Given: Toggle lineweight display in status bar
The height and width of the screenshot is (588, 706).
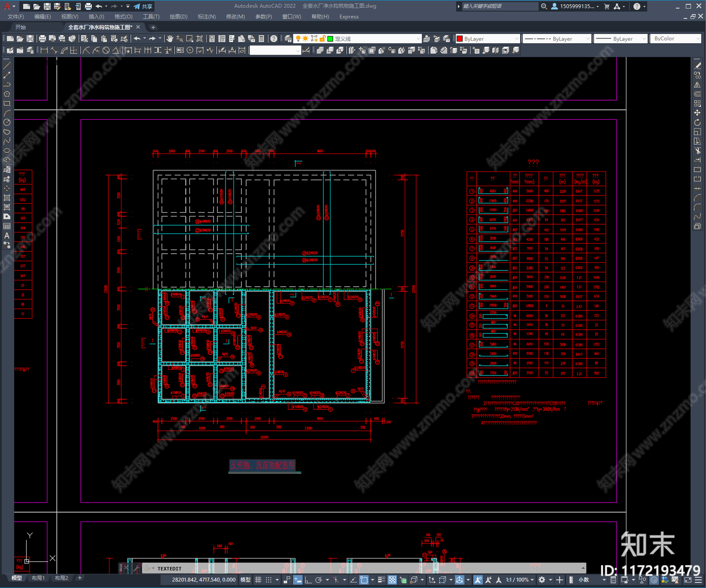Looking at the screenshot, I should [382, 580].
